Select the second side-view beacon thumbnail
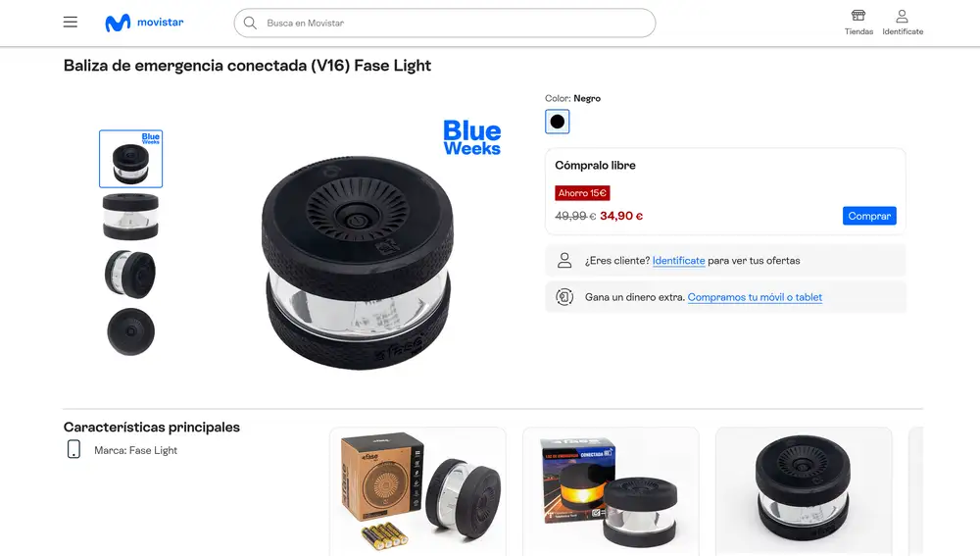This screenshot has height=556, width=980. [130, 217]
